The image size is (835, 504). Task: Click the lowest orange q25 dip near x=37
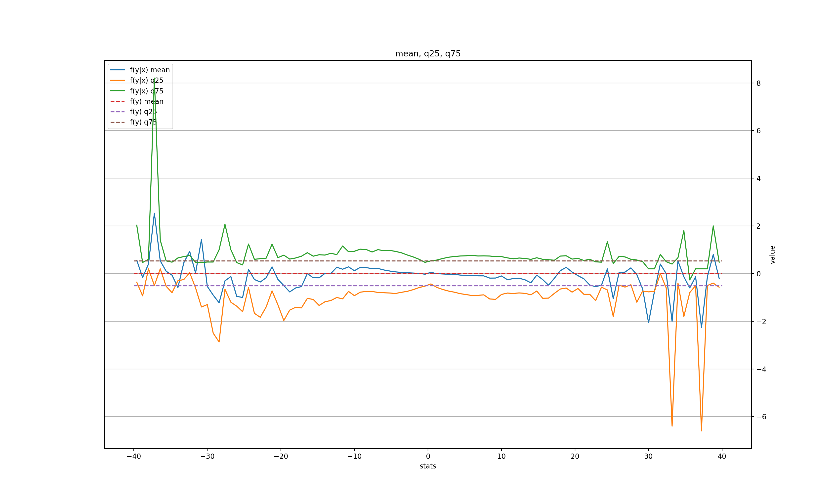[702, 430]
